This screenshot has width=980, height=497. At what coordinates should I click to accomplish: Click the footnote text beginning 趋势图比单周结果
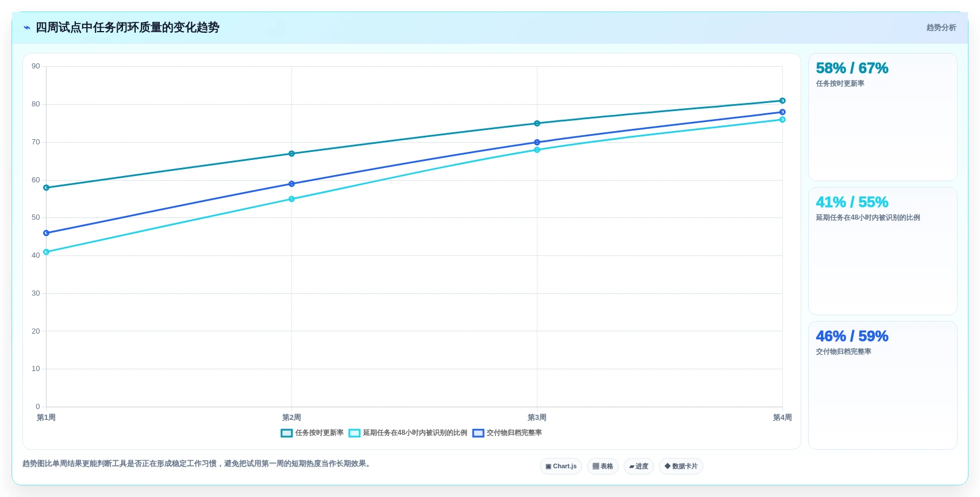(197, 464)
